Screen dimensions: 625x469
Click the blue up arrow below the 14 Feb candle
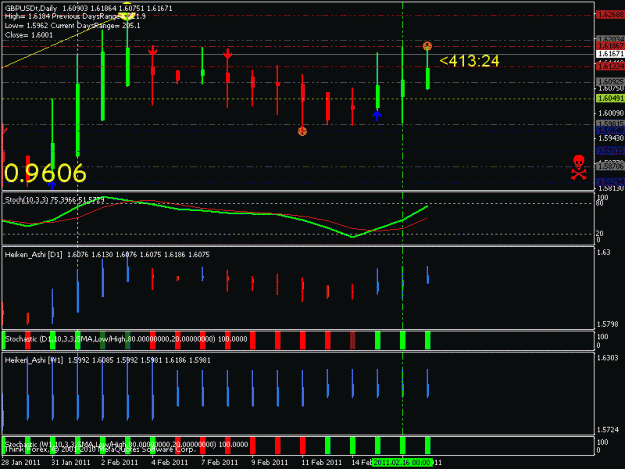[x=377, y=116]
